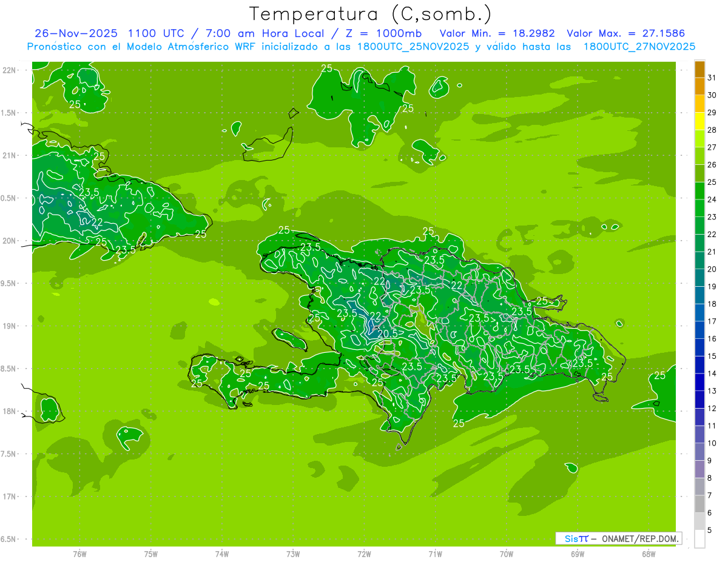The width and height of the screenshot is (728, 562).
Task: Click the '19N' latitude axis label
Action: 10,326
